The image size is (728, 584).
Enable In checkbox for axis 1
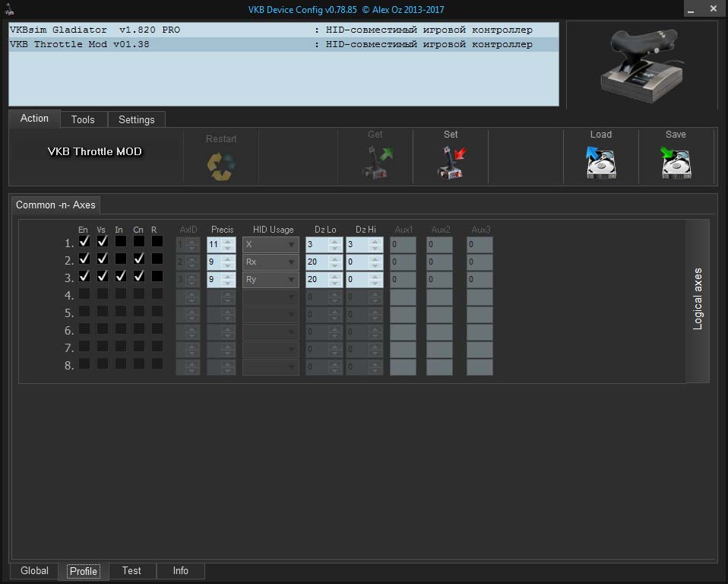121,241
